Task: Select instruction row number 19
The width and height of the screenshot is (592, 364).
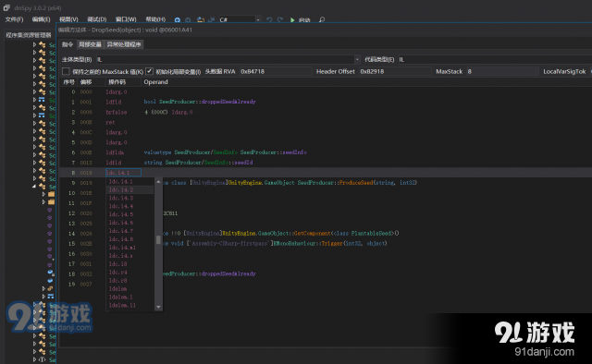Action: (72, 284)
